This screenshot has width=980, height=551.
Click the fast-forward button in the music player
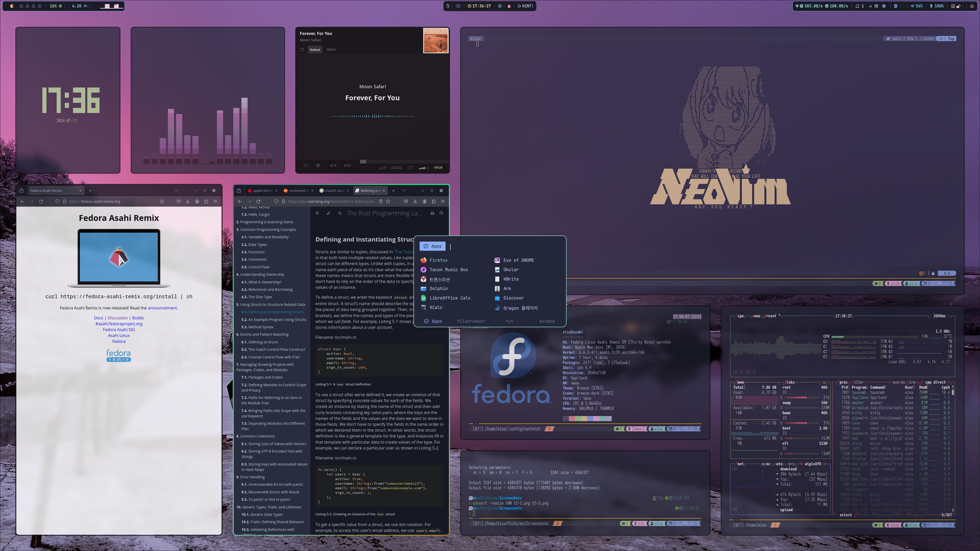click(348, 165)
